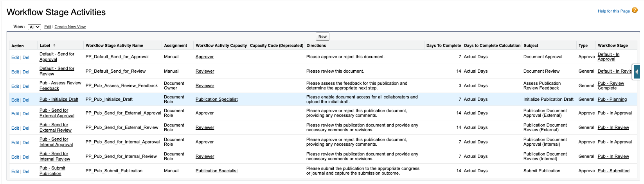Edit Pub - Send for Internal Approval row

pyautogui.click(x=15, y=143)
